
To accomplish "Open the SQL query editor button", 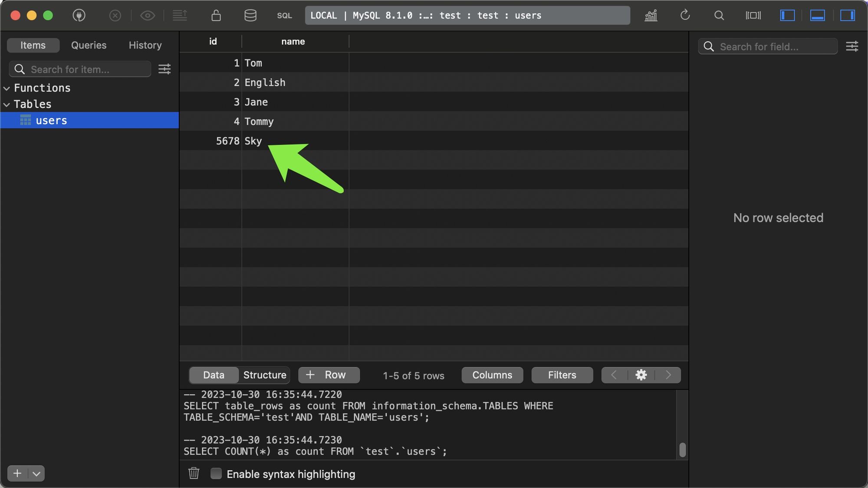I will [x=284, y=16].
